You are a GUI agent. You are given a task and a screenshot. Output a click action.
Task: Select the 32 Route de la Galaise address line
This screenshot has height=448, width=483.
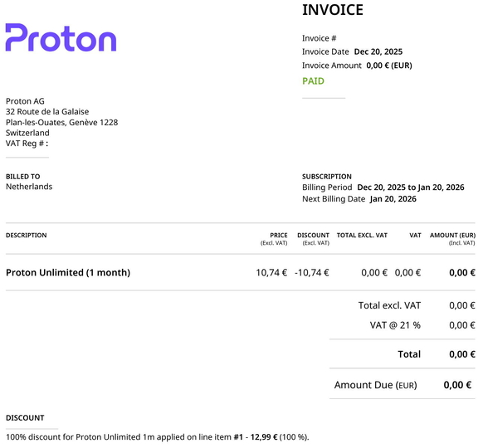(x=47, y=111)
